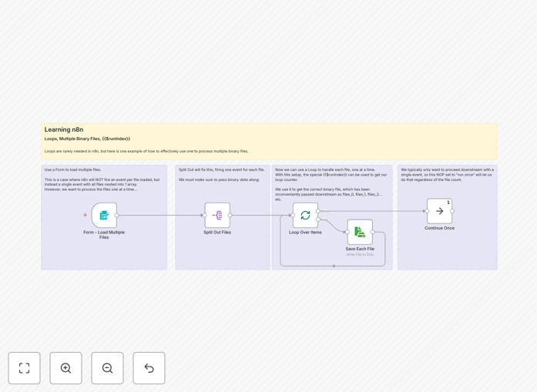
Task: Click the 'Loops, Multiple Binary Files' subtitle
Action: pyautogui.click(x=87, y=139)
